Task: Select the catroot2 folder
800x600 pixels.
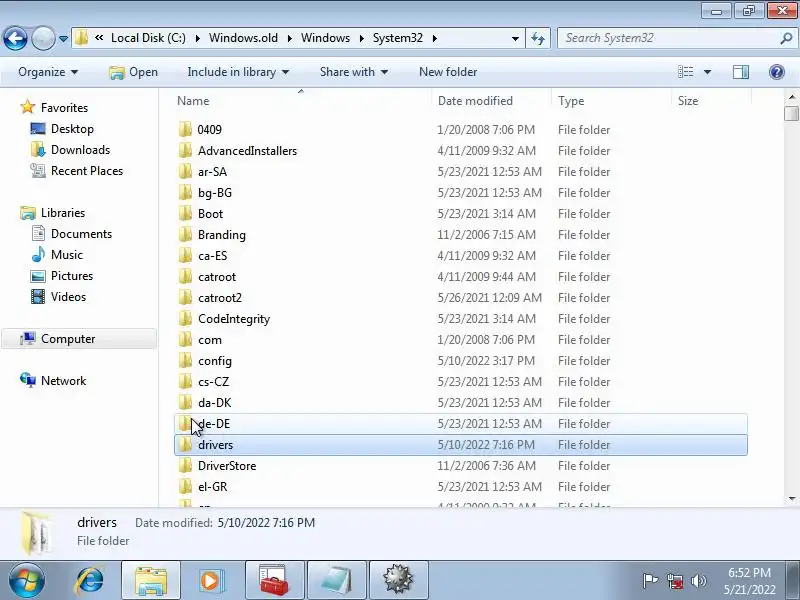Action: pyautogui.click(x=219, y=297)
